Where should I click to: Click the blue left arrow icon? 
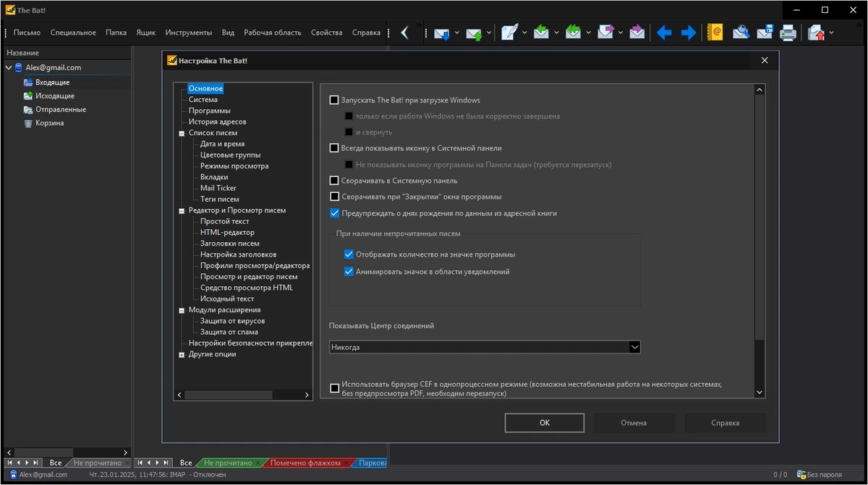click(663, 33)
